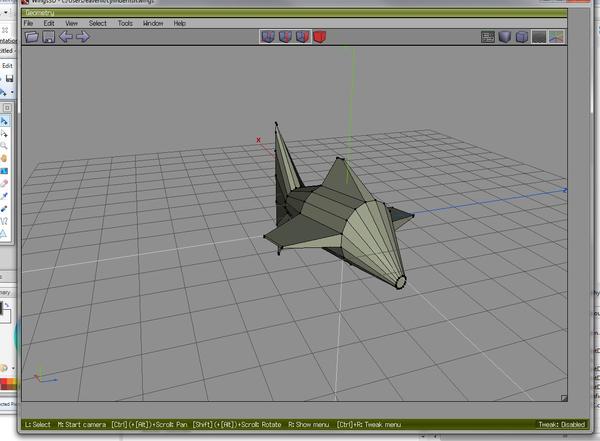
Task: Open the Tools menu
Action: (125, 23)
